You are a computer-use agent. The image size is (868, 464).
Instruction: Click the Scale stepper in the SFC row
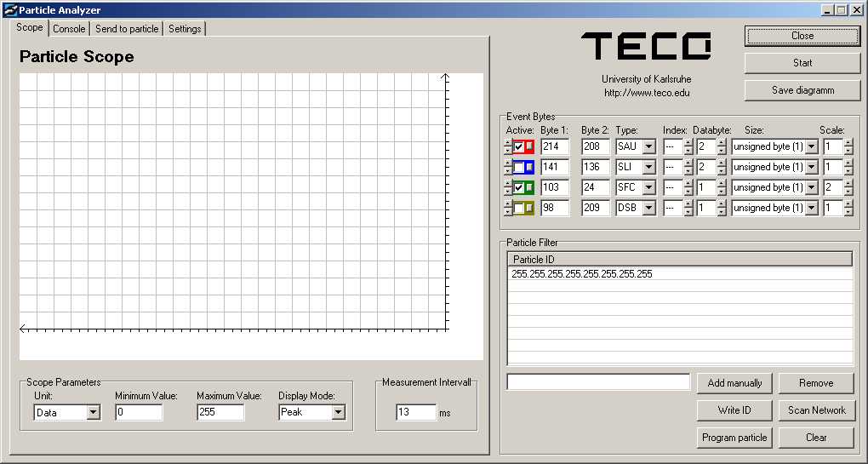point(848,187)
